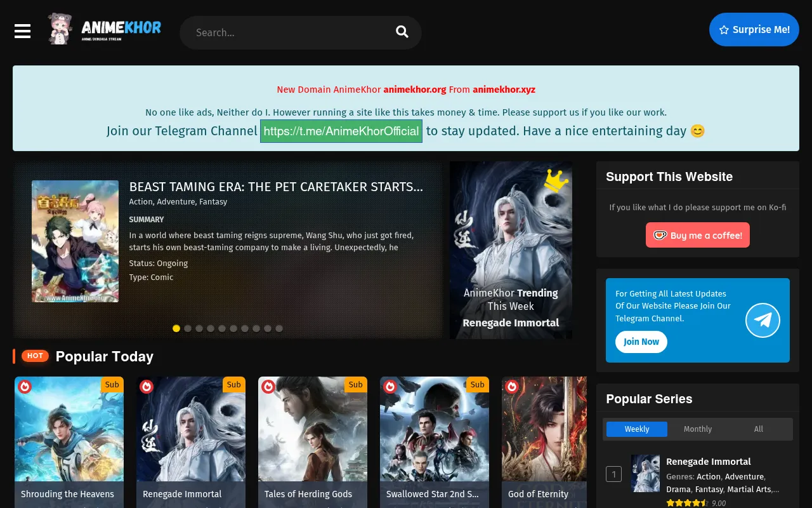
Task: Click the Popular Today heading
Action: pyautogui.click(x=105, y=356)
